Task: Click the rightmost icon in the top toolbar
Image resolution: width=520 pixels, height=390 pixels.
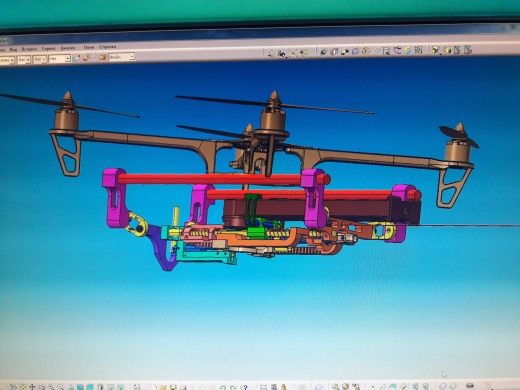Action: [468, 50]
